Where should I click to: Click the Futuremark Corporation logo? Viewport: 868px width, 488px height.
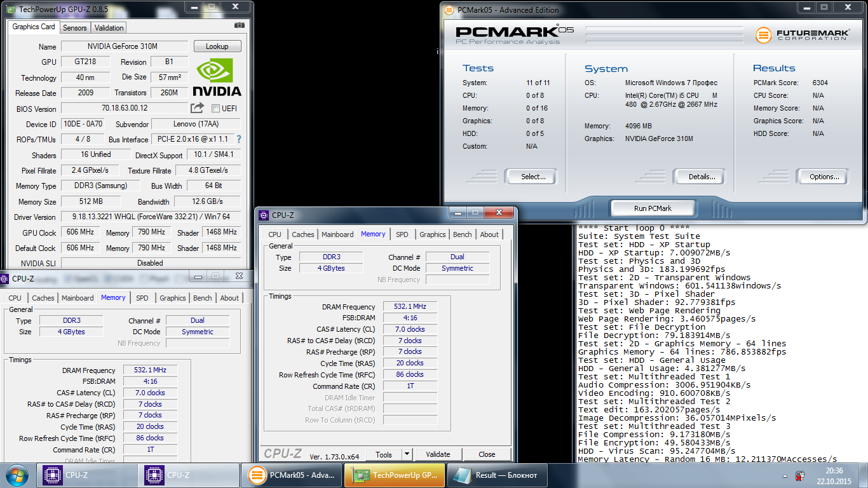801,35
